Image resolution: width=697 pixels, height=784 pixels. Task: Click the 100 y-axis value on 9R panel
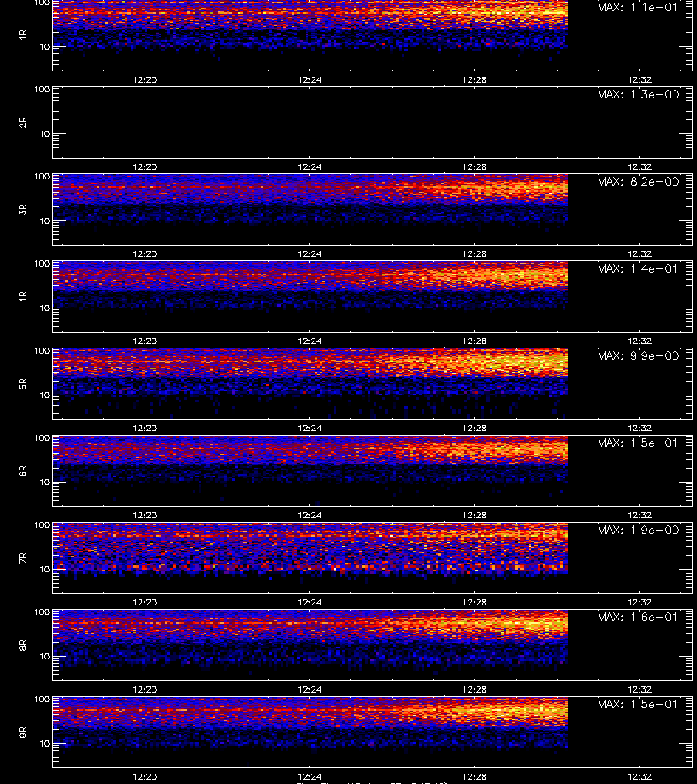pyautogui.click(x=42, y=699)
